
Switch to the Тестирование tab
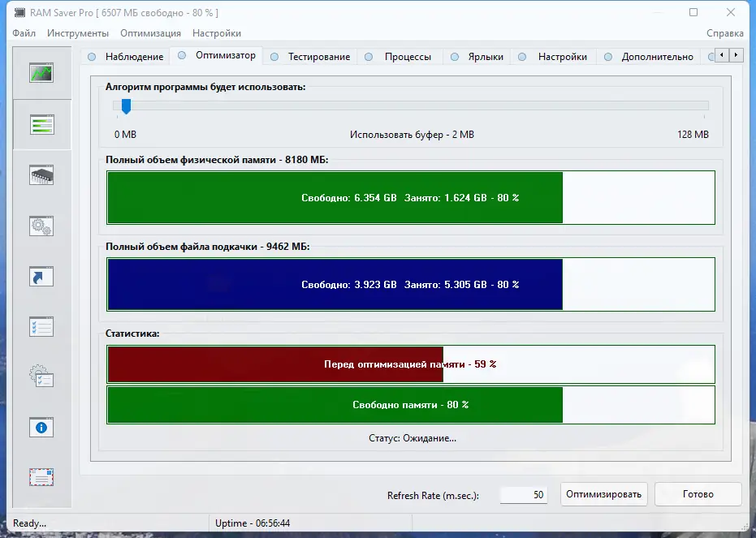(x=310, y=57)
